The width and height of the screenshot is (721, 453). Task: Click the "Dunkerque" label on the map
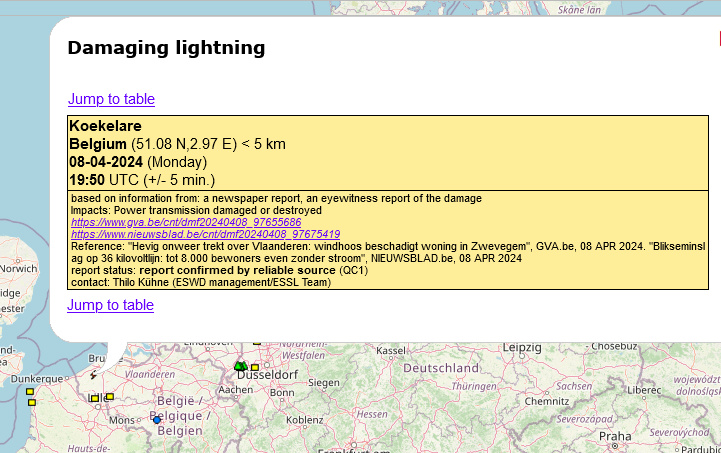[x=37, y=379]
